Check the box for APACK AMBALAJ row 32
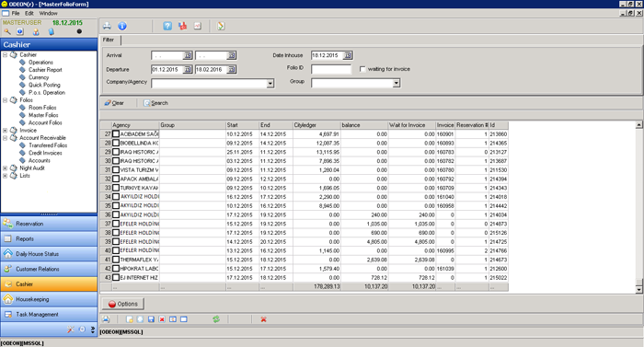The height and width of the screenshot is (347, 644). coord(116,179)
